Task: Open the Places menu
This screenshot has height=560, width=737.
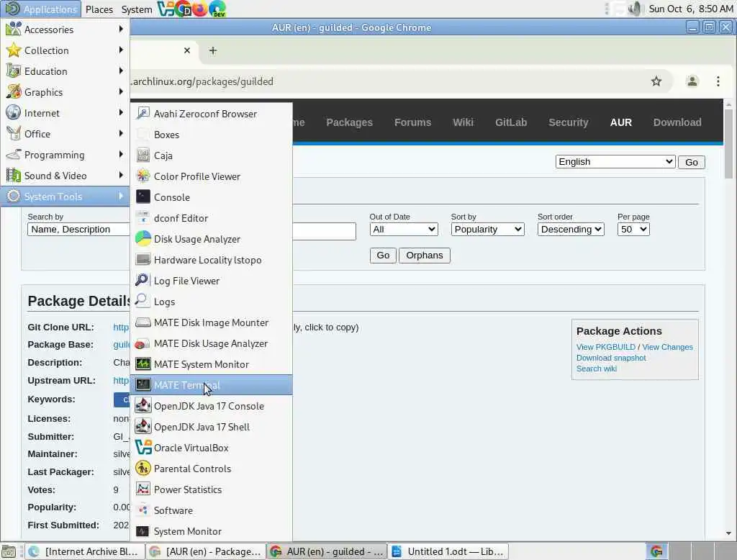Action: [99, 9]
